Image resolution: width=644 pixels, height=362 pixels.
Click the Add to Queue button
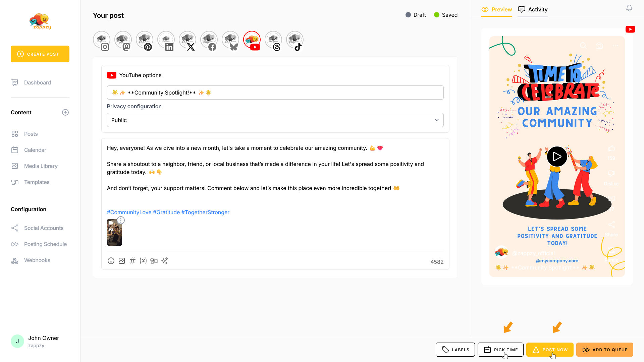(604, 350)
